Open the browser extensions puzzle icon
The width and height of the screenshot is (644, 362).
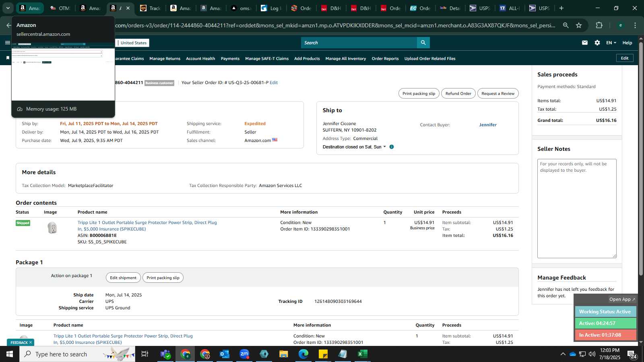pos(599,25)
